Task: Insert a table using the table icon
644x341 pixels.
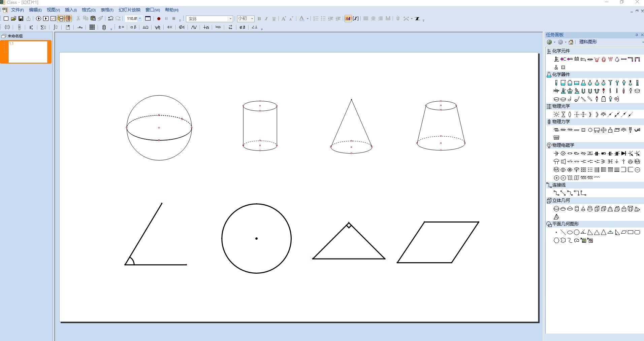Action: (x=148, y=19)
